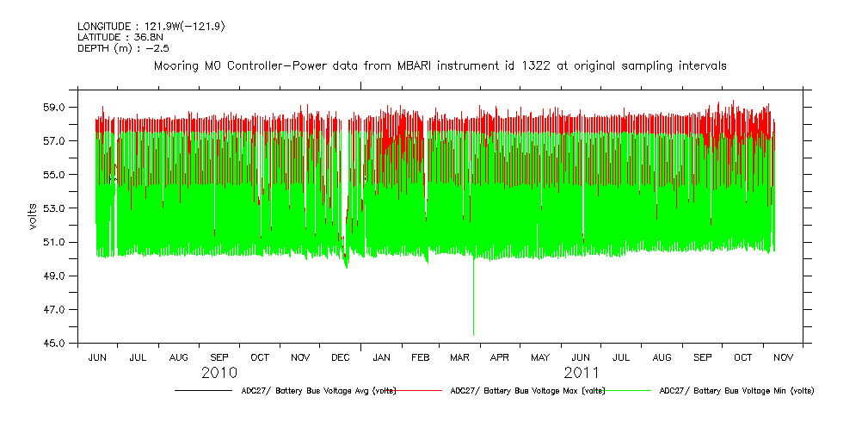
Task: Click the Battery Bus Voltage Avg legend entry
Action: pyautogui.click(x=318, y=391)
